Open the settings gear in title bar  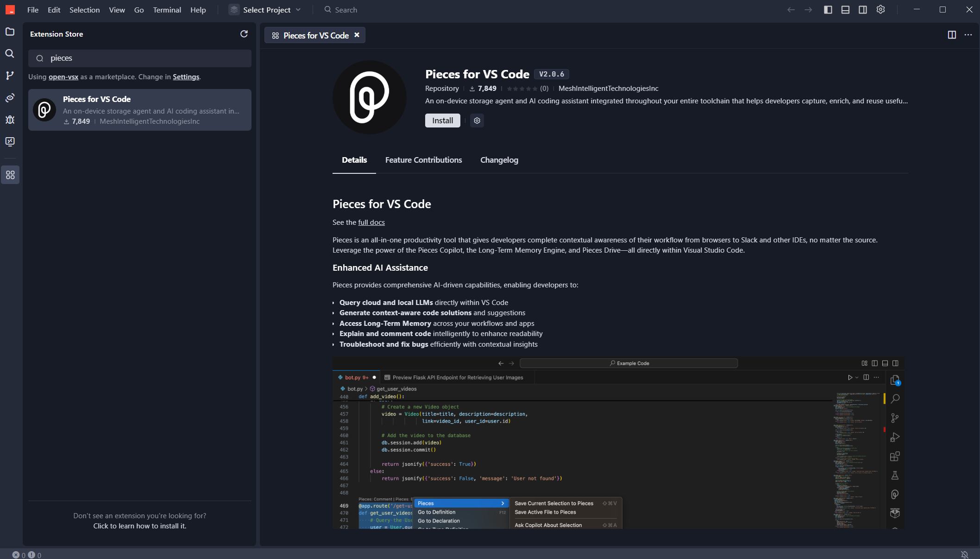click(880, 10)
